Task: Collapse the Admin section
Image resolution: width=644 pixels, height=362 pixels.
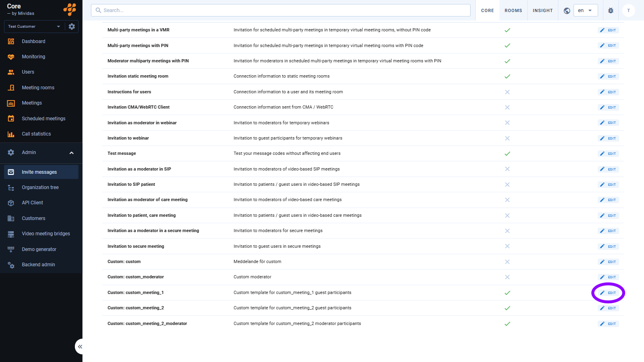Action: [71, 153]
